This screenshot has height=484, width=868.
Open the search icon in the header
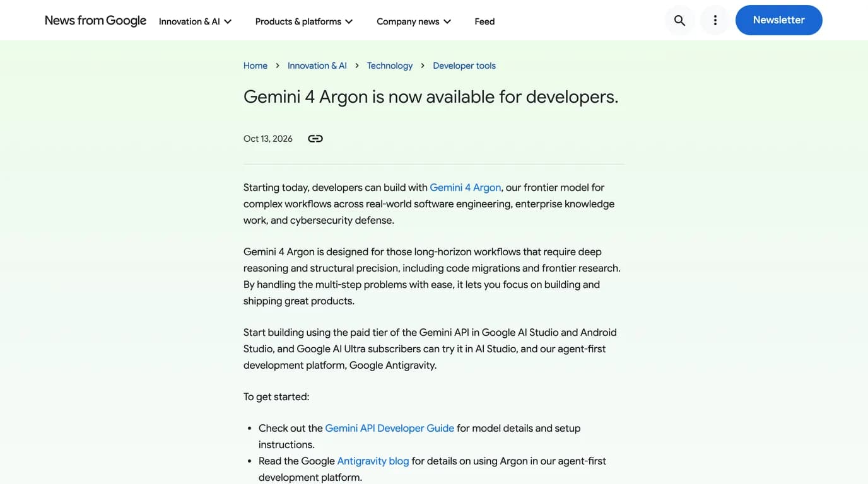[679, 20]
